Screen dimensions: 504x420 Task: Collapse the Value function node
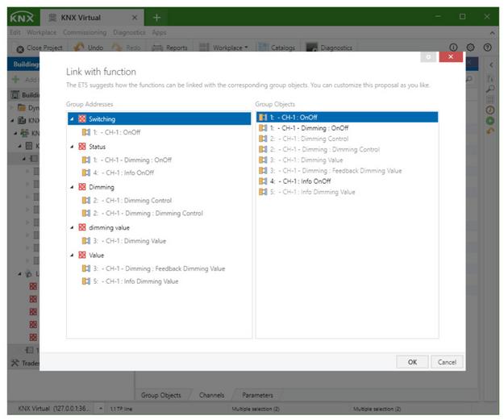click(73, 255)
